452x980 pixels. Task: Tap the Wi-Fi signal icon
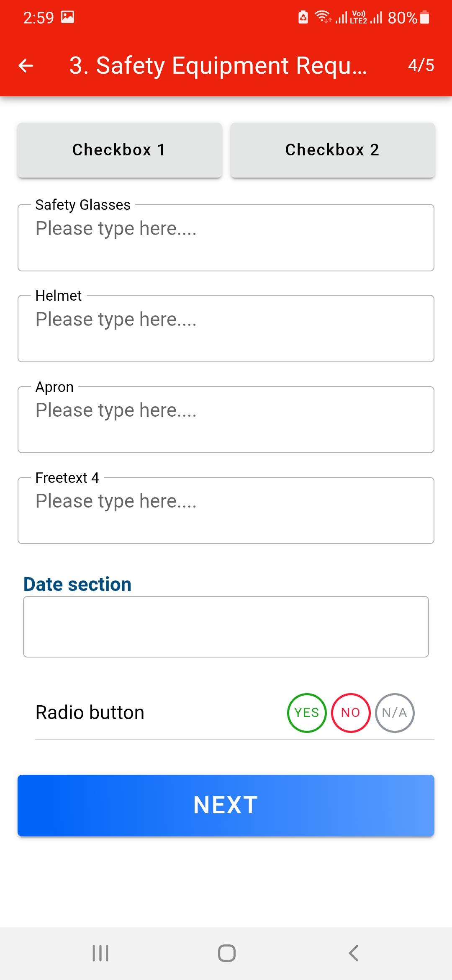coord(323,17)
